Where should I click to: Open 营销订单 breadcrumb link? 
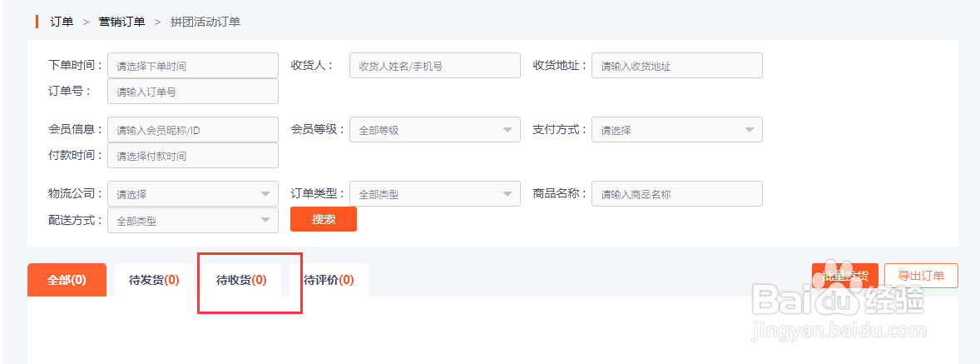click(x=121, y=22)
